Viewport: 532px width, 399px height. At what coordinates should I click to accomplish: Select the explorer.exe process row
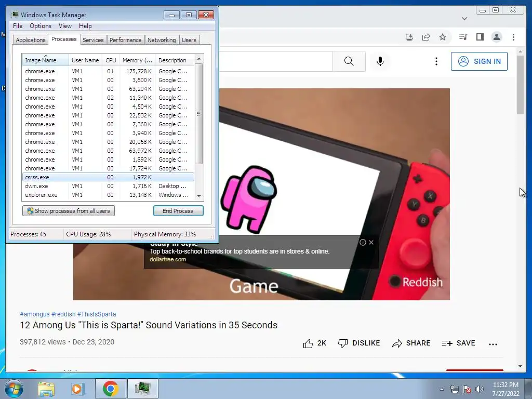pyautogui.click(x=108, y=195)
